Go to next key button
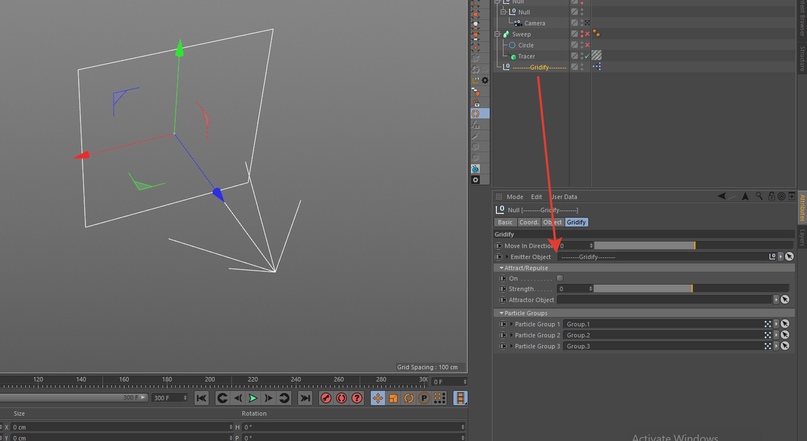This screenshot has width=807, height=441. [284, 398]
